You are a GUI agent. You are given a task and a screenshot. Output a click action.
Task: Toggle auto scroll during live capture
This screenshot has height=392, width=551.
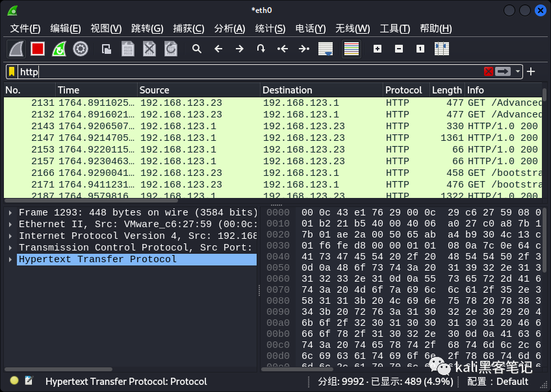[x=326, y=49]
